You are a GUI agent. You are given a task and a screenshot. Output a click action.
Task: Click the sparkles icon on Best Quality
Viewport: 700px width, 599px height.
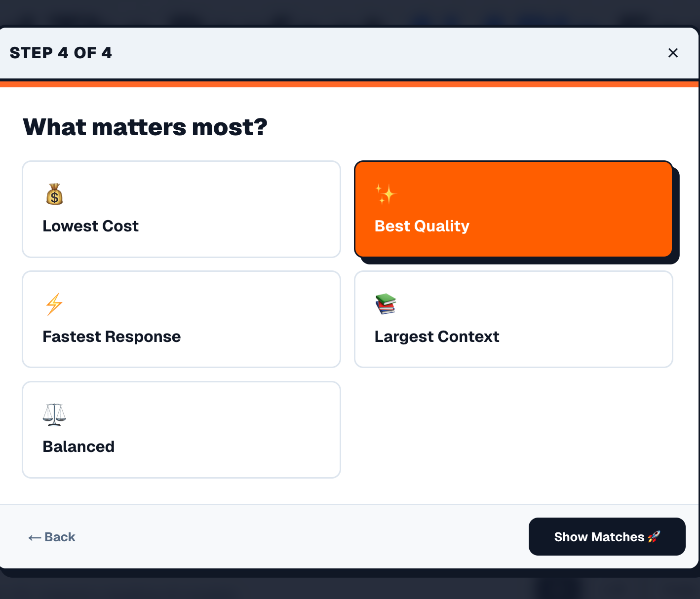(x=386, y=194)
